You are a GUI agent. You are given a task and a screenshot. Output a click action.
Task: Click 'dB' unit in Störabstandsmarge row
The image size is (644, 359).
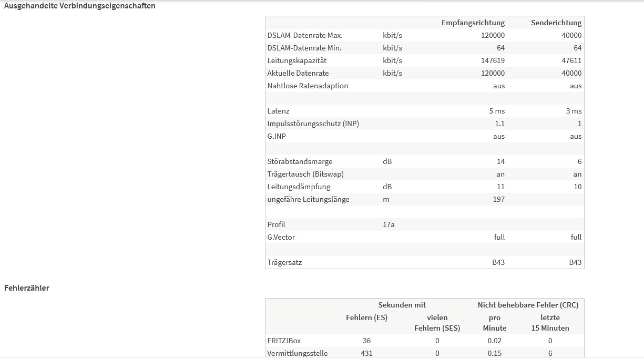point(387,161)
